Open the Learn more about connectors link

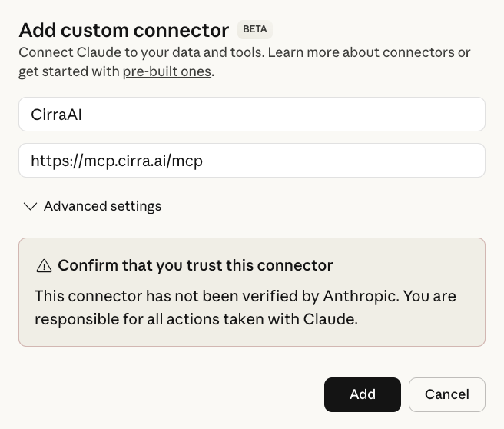(361, 52)
